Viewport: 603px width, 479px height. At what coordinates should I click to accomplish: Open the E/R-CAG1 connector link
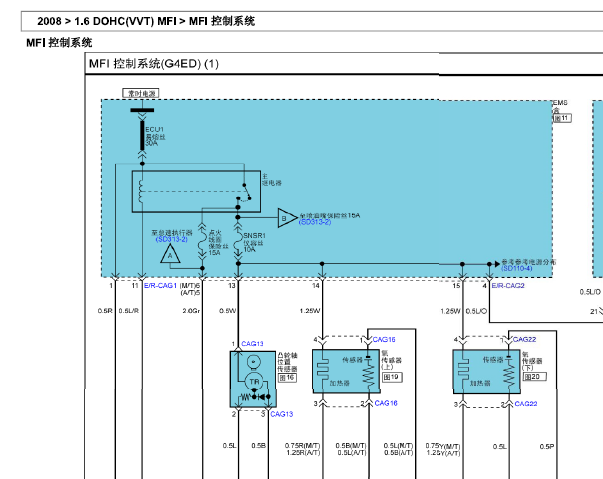[160, 286]
